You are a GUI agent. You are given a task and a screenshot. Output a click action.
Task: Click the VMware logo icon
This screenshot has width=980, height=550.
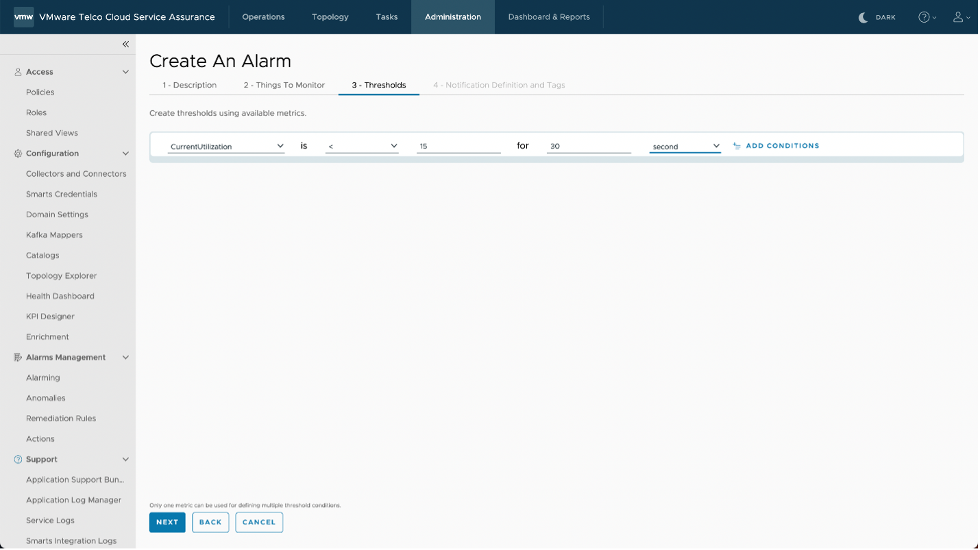point(24,17)
